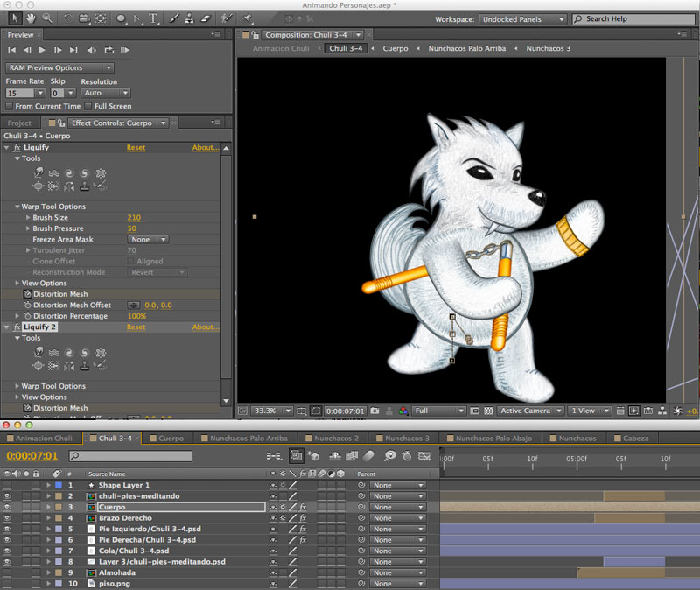Click Search Help input field
This screenshot has height=590, width=700.
(633, 18)
